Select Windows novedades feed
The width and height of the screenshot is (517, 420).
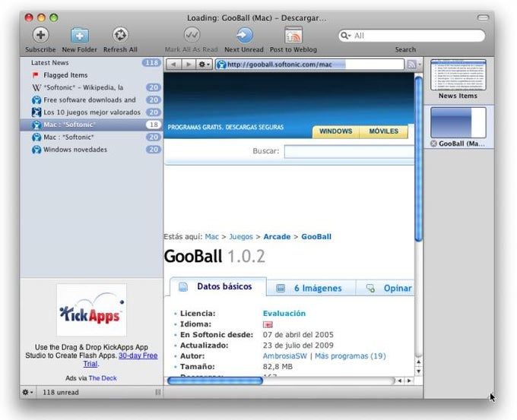(x=91, y=150)
